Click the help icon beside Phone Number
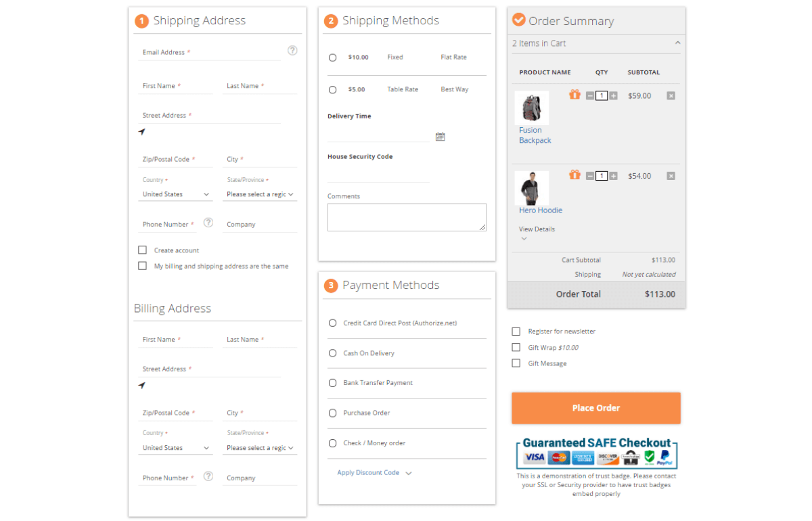Screen dimensions: 812x521 [x=207, y=223]
